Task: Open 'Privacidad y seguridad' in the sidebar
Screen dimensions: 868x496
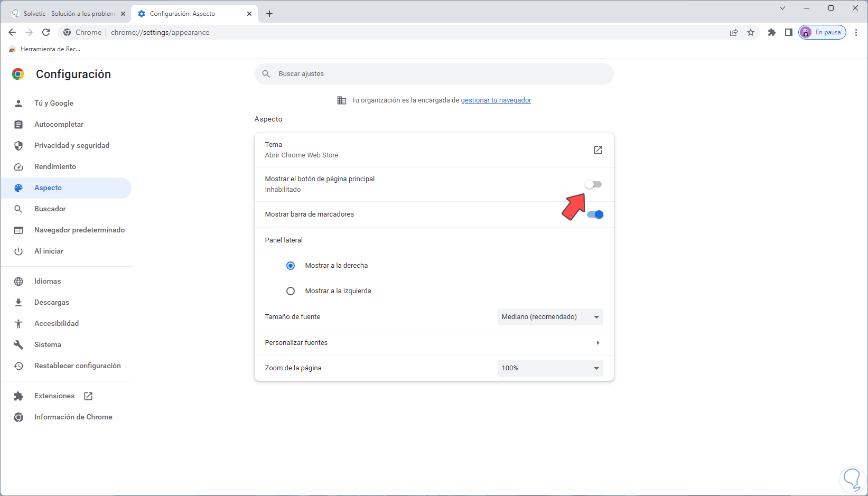Action: point(72,145)
